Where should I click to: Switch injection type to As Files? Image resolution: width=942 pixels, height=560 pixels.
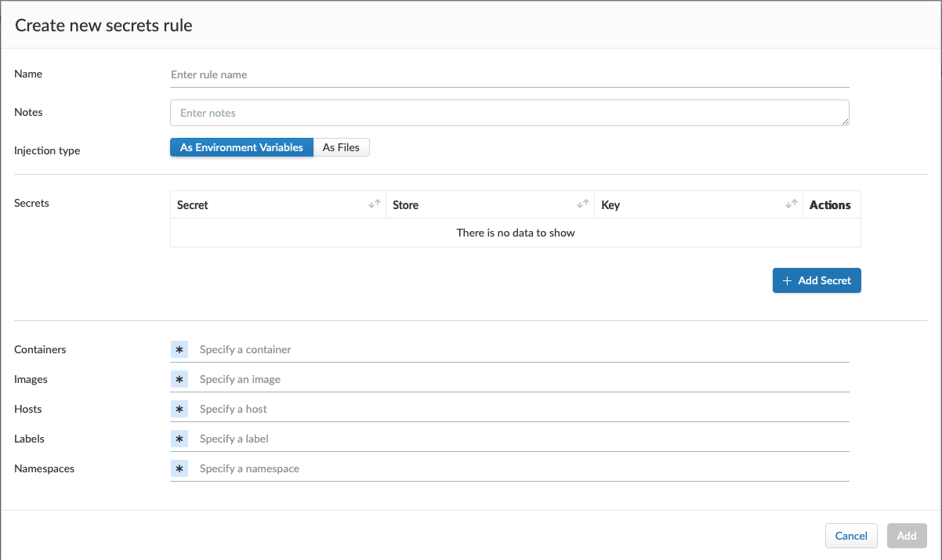pos(341,147)
